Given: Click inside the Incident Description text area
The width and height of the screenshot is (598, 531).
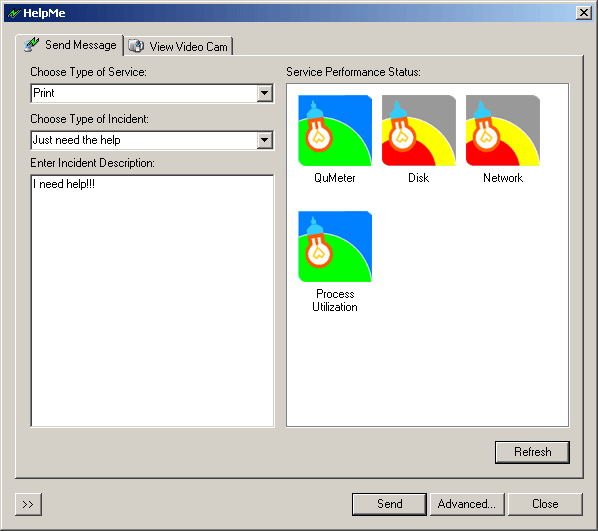Looking at the screenshot, I should pos(152,301).
